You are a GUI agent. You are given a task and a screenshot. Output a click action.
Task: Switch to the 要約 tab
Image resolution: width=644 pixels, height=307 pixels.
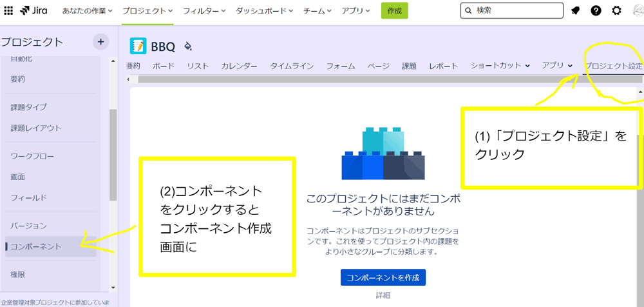133,66
